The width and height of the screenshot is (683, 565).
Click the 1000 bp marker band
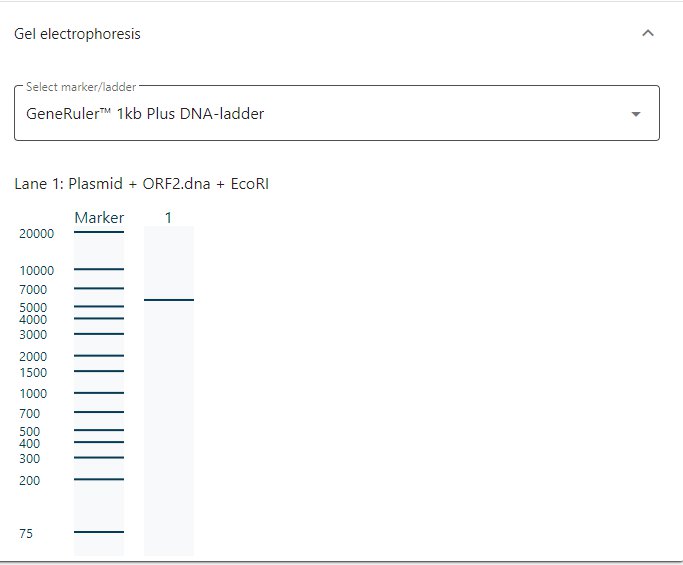99,393
